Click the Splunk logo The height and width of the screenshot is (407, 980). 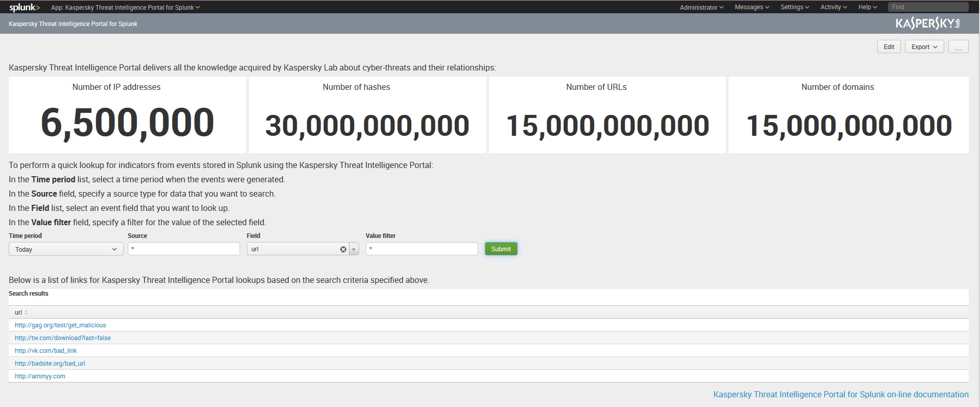pos(24,7)
